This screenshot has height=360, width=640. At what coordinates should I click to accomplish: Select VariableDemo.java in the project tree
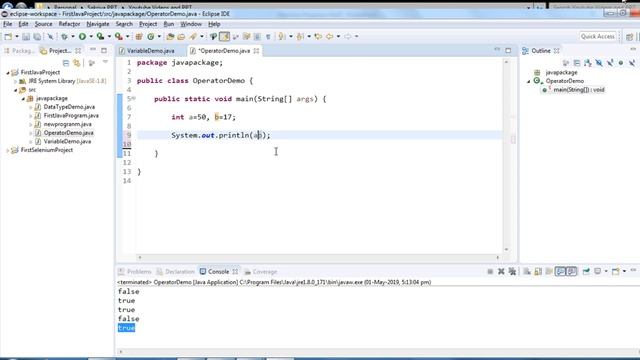click(67, 142)
